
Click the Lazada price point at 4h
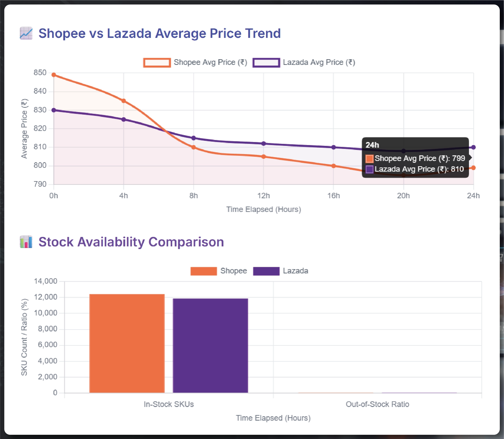coord(124,119)
